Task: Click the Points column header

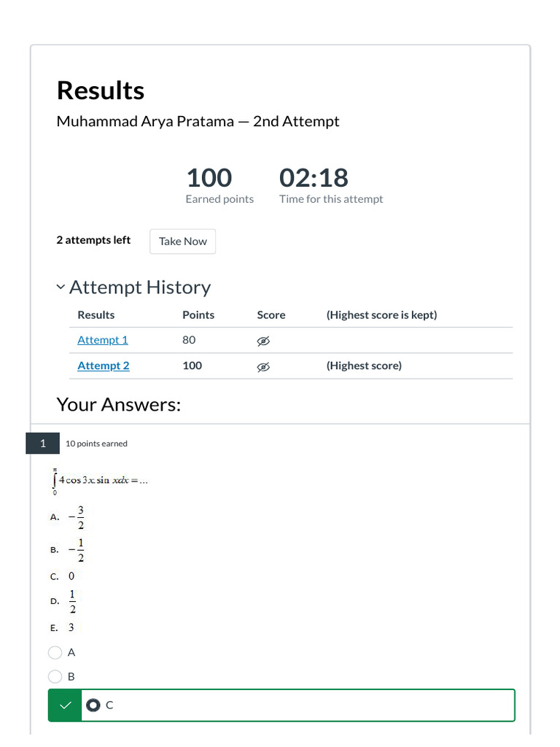Action: point(198,315)
